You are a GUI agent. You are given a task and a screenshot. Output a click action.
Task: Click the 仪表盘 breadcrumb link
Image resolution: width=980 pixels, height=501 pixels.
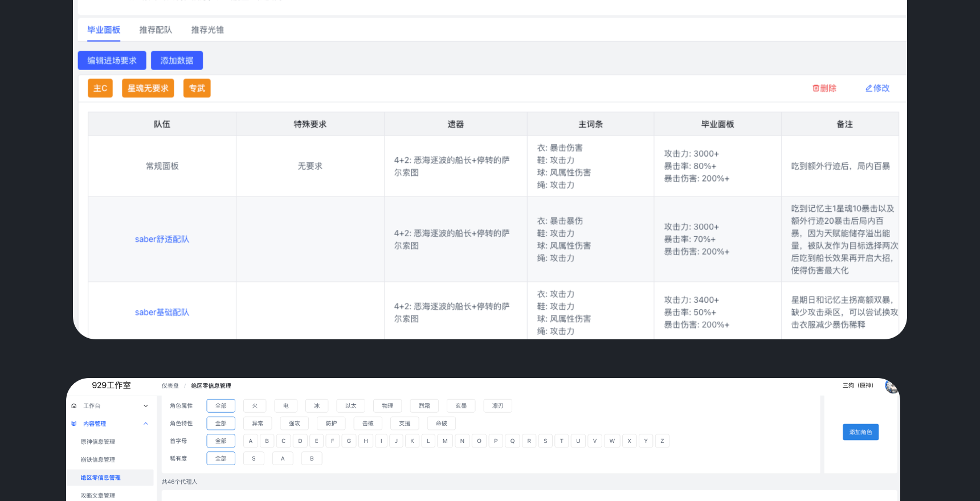(170, 386)
